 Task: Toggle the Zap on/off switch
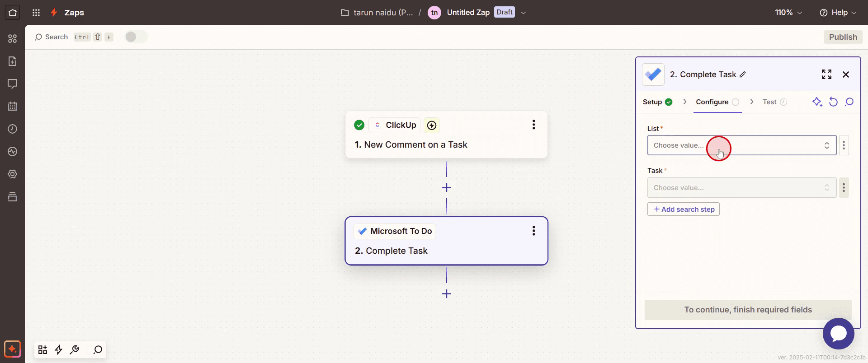136,37
